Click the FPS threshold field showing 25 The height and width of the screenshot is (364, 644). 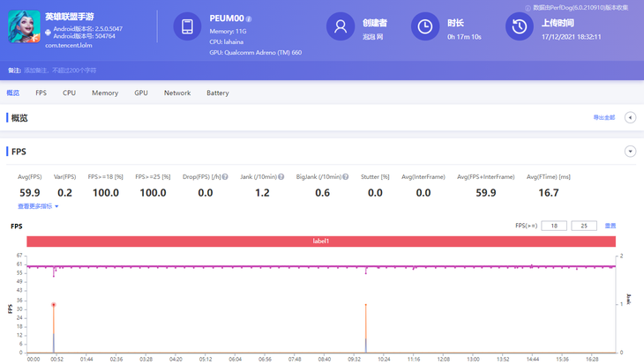coord(584,226)
